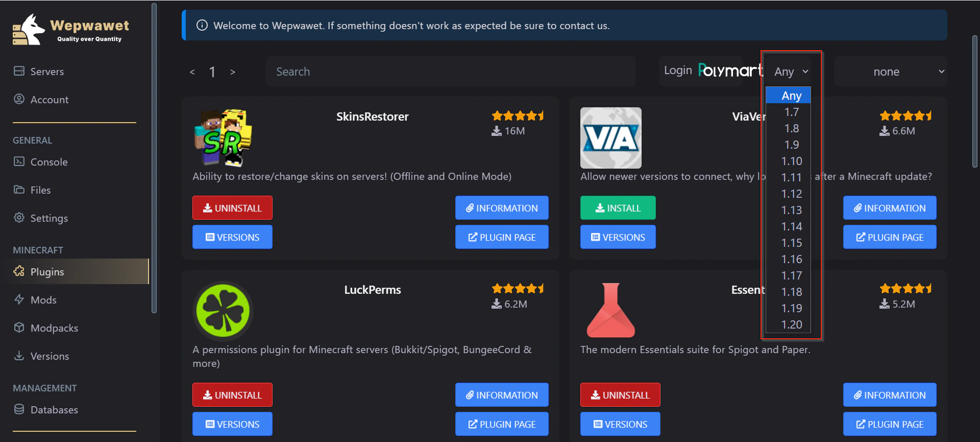Screen dimensions: 980x442
Task: Uninstall the LuckPerms plugin
Action: pos(232,395)
